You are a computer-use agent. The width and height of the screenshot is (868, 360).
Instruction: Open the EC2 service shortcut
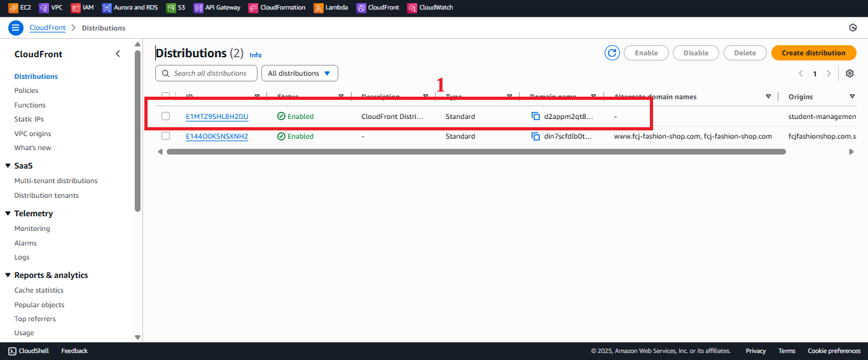coord(20,8)
